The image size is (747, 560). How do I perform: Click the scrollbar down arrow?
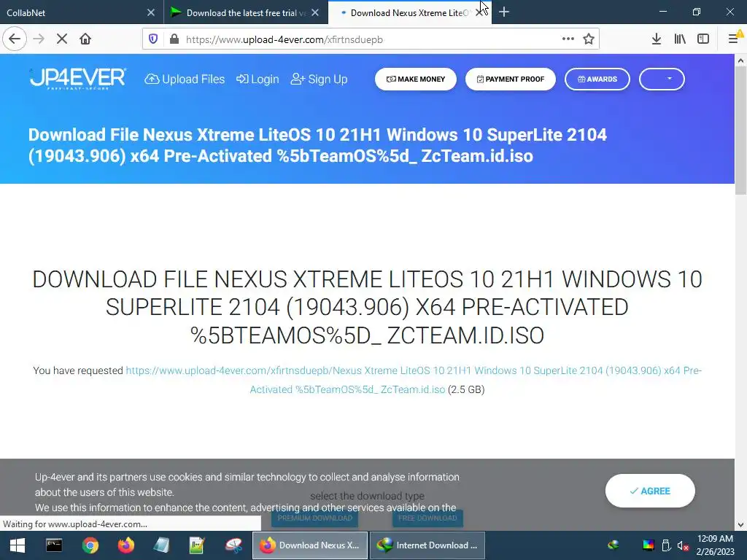point(740,525)
